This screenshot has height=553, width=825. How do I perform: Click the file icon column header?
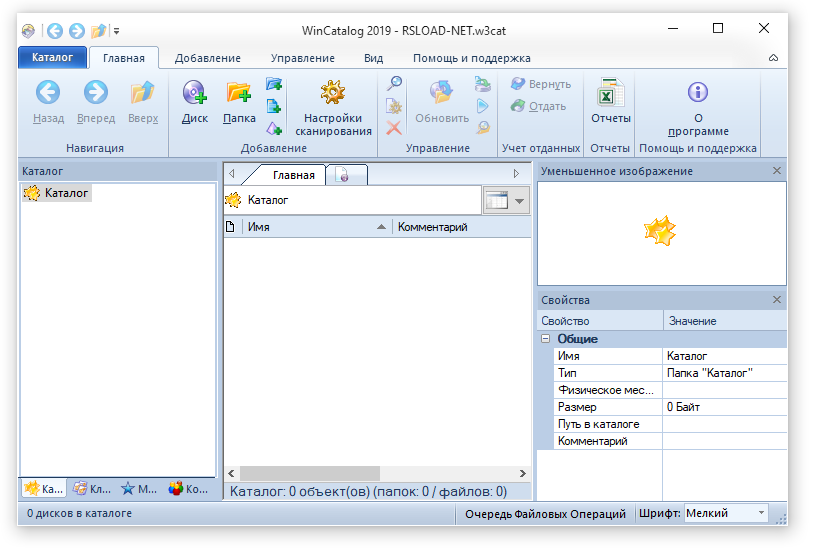[230, 227]
